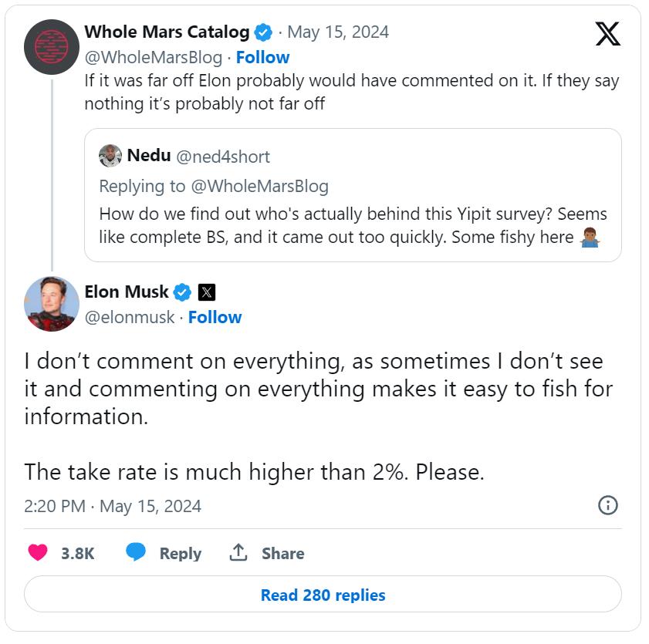Follow the @WholeMarsBlog account

click(262, 57)
